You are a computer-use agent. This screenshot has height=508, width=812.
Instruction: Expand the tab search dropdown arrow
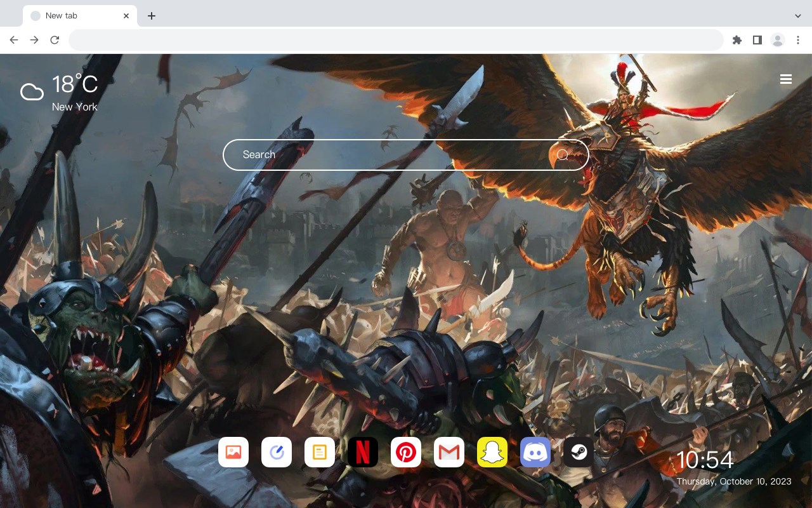(798, 16)
